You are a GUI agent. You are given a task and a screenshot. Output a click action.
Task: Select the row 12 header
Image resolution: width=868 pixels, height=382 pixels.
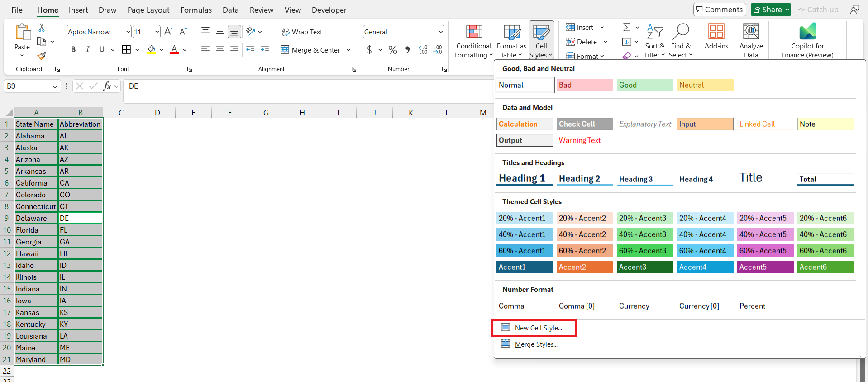point(7,253)
